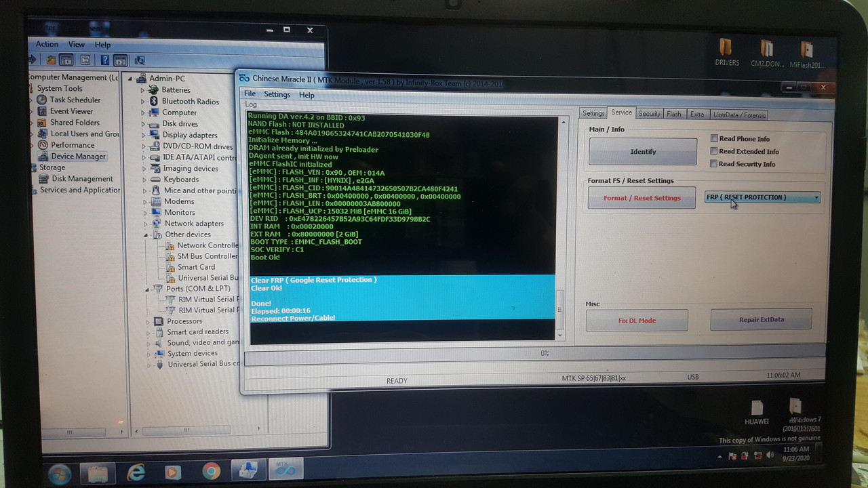Select the Network Controller device
This screenshot has width=868, height=488.
pos(201,245)
